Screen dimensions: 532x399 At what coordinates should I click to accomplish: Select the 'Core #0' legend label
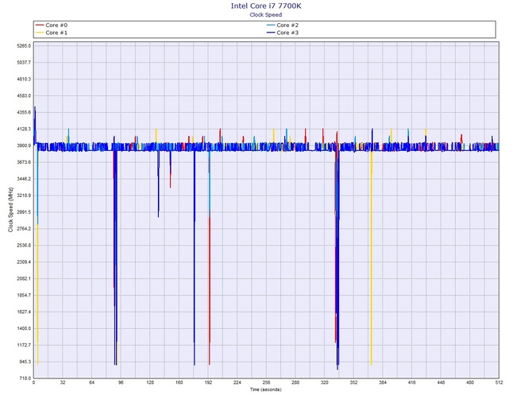[x=56, y=25]
